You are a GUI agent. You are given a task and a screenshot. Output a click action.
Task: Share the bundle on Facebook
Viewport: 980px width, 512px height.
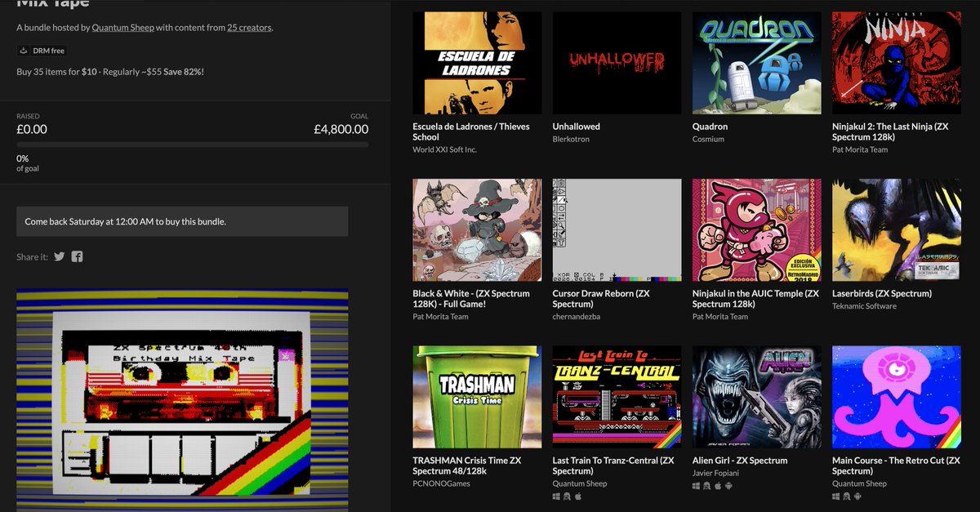pyautogui.click(x=77, y=256)
